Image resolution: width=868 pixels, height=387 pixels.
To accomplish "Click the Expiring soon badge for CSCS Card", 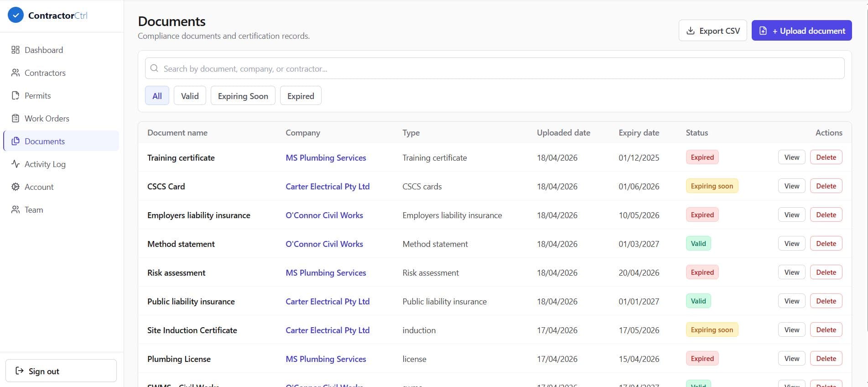I will [x=712, y=186].
